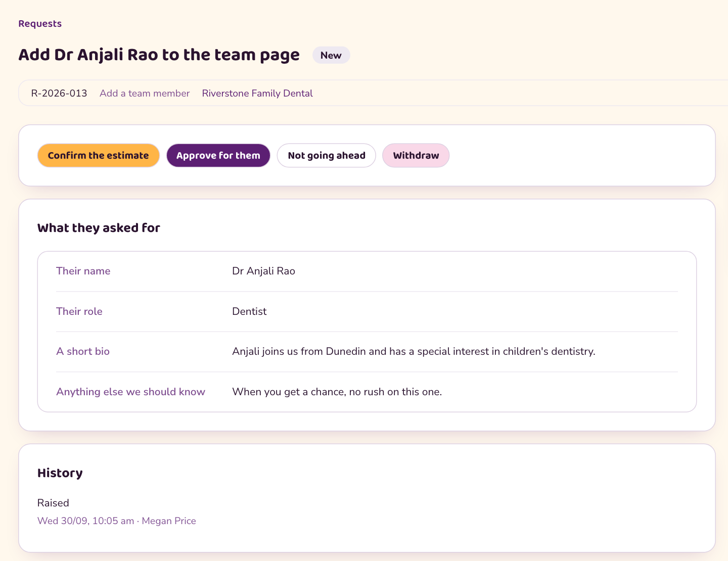Screen dimensions: 728x561
Task: Select the Approve for them button
Action: [218, 156]
